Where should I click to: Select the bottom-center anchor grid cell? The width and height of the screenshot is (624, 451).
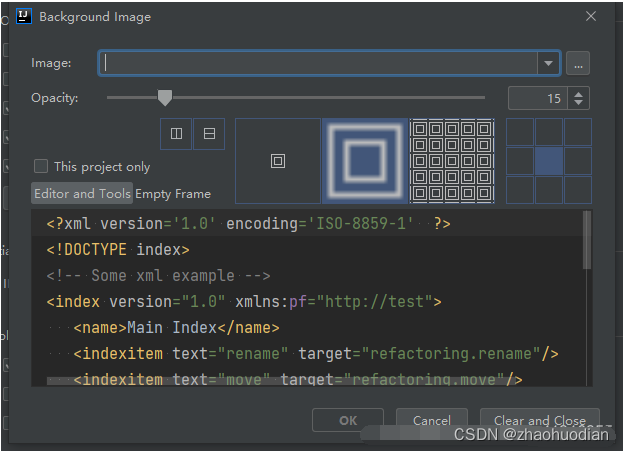[x=549, y=190]
